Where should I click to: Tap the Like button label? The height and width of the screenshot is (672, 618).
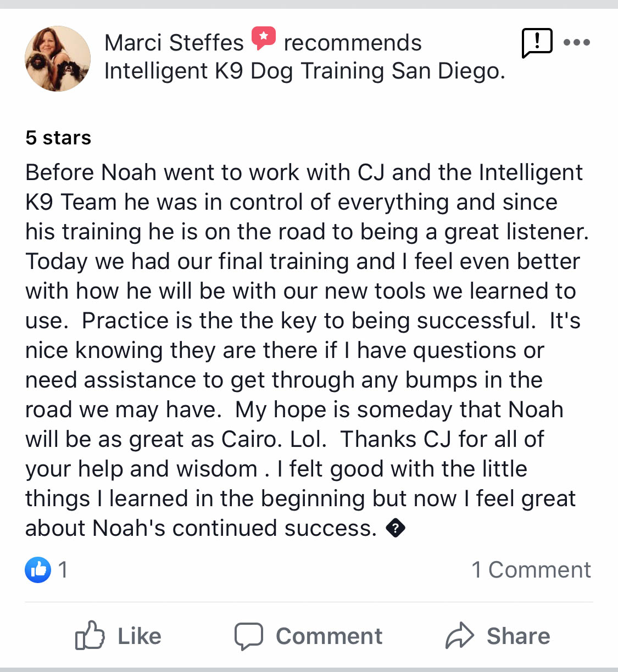140,636
